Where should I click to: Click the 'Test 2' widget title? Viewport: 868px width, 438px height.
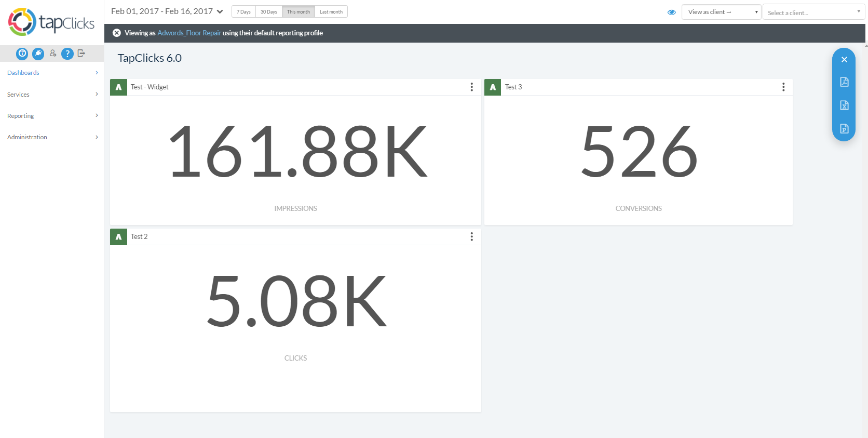coord(139,236)
